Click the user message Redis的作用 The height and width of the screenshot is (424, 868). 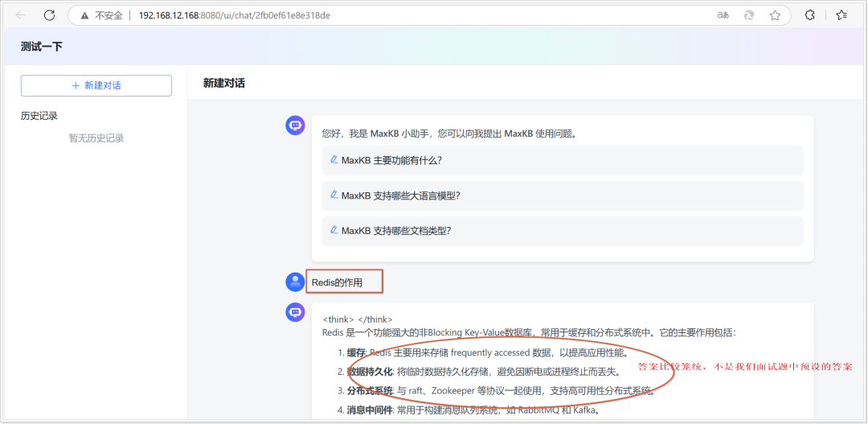point(337,282)
